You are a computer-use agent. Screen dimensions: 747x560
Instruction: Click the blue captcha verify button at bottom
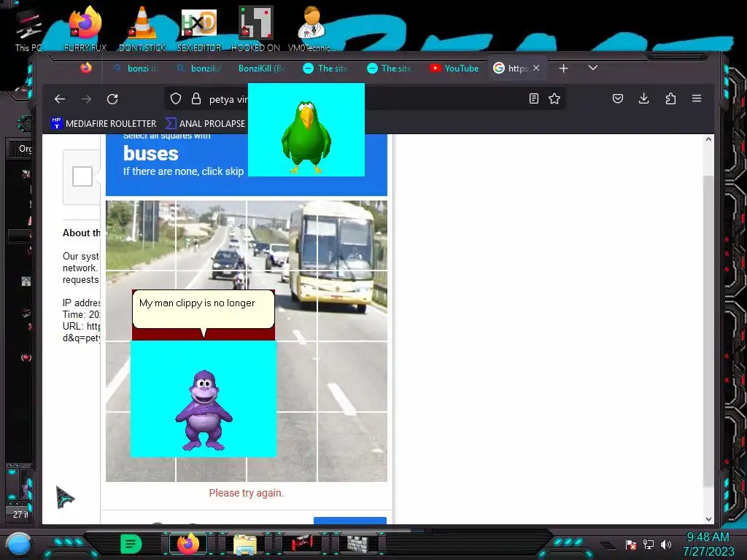pyautogui.click(x=350, y=521)
